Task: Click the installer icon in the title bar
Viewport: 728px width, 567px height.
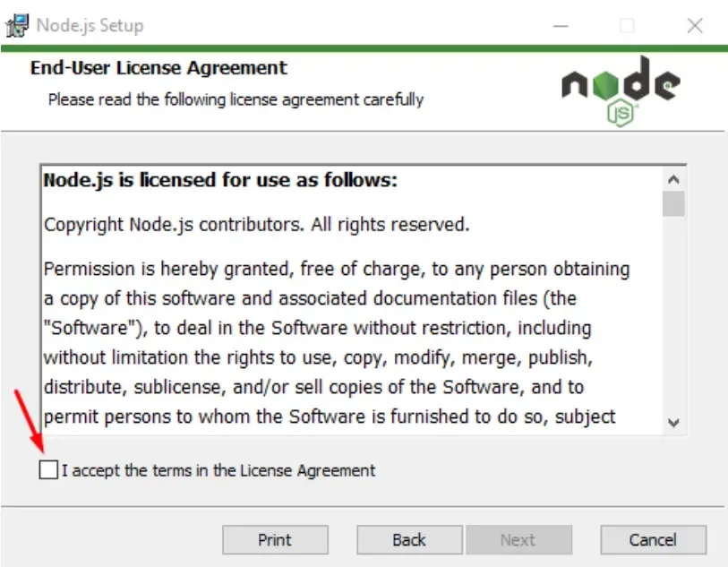Action: pyautogui.click(x=17, y=26)
